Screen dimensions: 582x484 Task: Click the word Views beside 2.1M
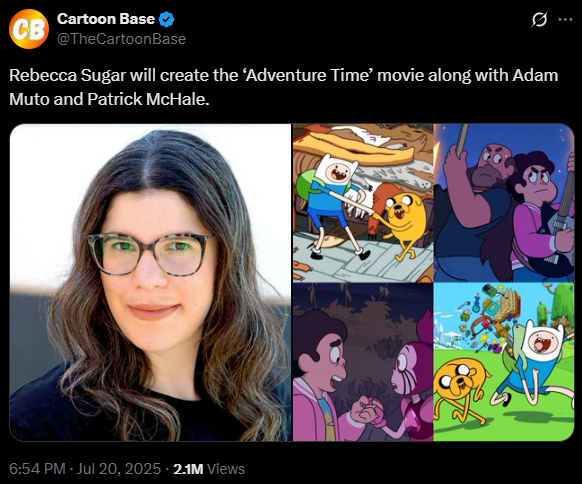(x=226, y=469)
